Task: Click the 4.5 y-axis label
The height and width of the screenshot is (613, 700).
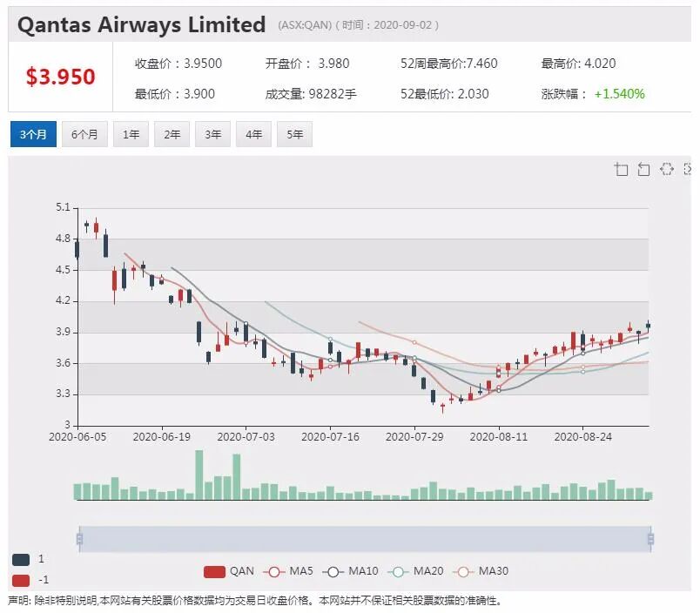Action: click(x=63, y=270)
